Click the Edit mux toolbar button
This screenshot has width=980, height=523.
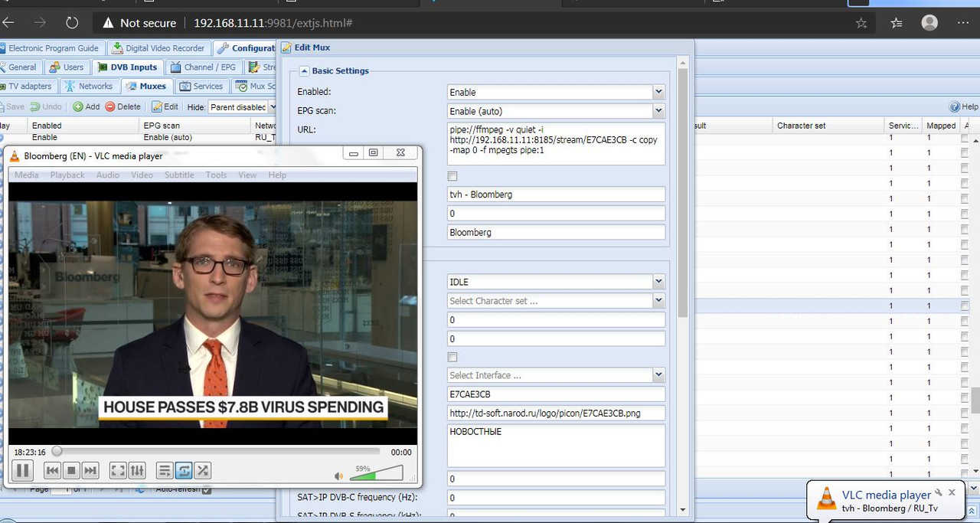coord(165,106)
